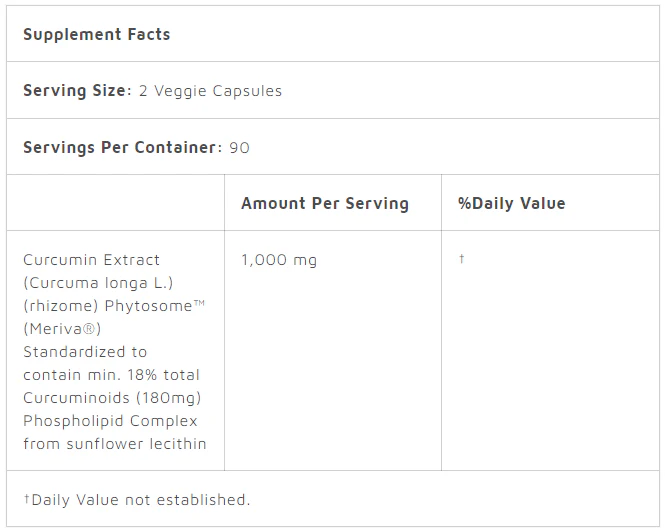Click the Supplement Facts heading
The image size is (665, 531).
coord(96,34)
